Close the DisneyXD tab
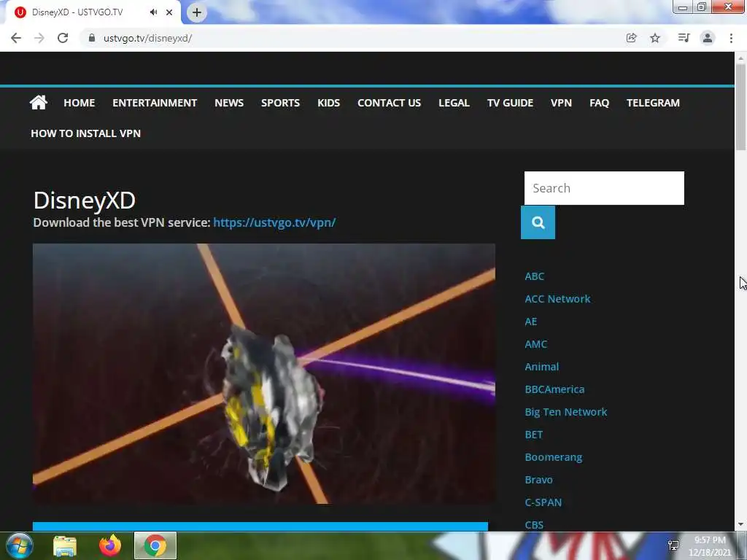 169,12
